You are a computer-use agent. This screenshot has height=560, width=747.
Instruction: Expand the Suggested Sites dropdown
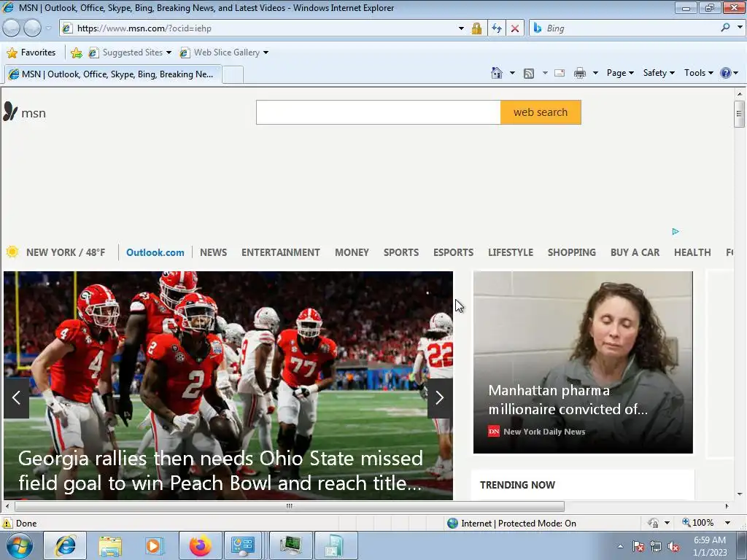coord(169,52)
